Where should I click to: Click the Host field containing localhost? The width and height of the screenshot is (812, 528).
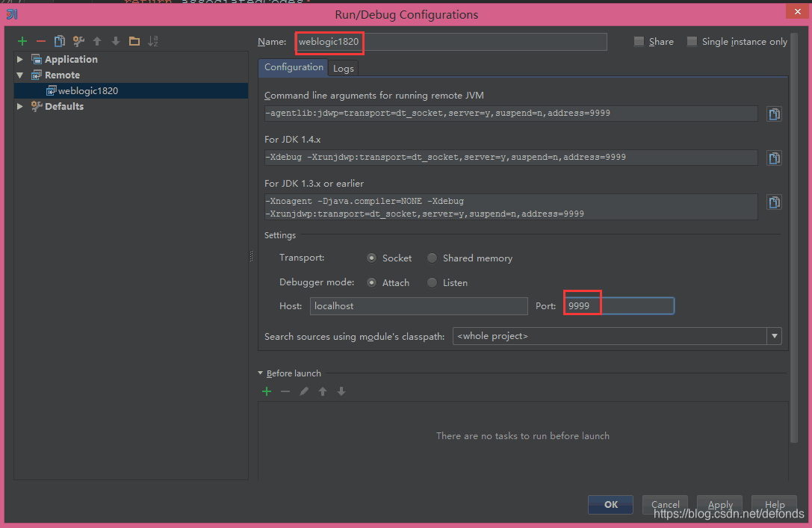pyautogui.click(x=418, y=306)
